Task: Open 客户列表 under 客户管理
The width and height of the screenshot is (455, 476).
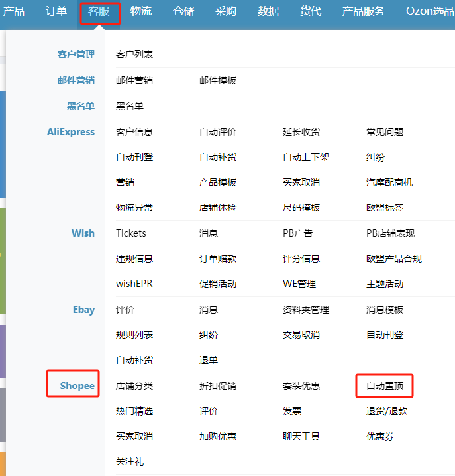Action: coord(134,54)
